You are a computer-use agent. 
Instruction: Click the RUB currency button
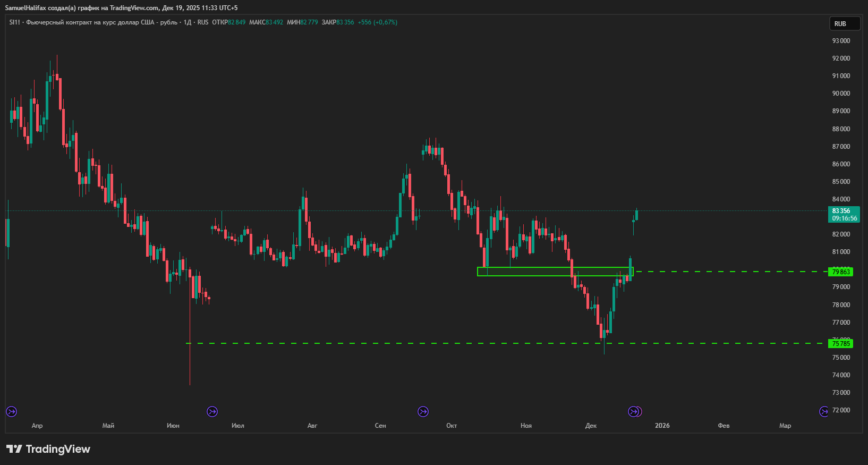pos(845,23)
